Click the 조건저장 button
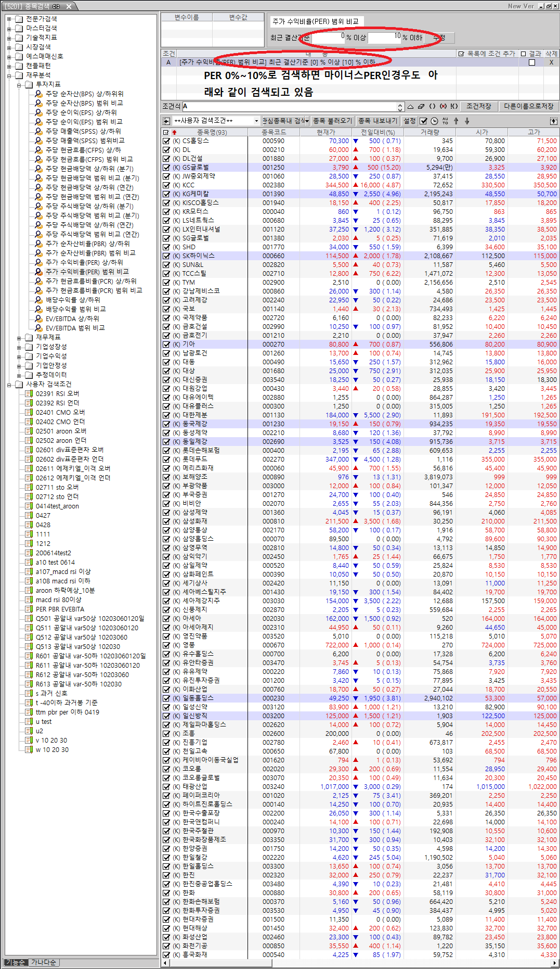Screen dimensions: 560x969 (x=478, y=106)
